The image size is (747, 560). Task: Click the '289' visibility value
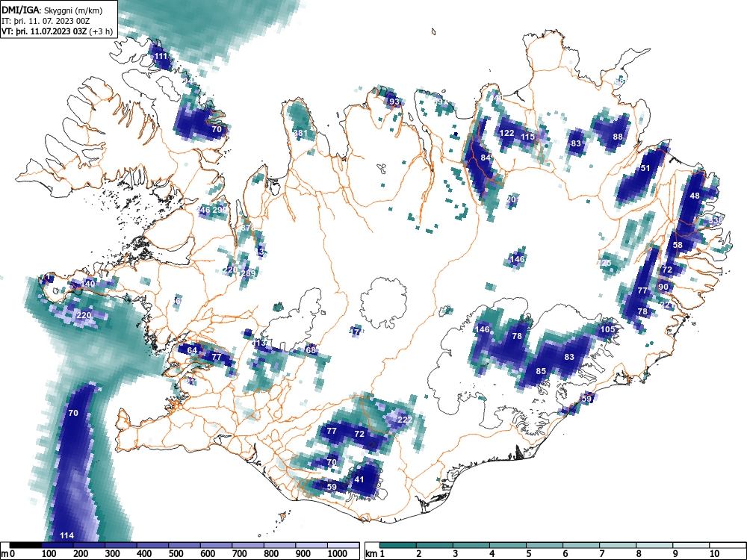(248, 273)
